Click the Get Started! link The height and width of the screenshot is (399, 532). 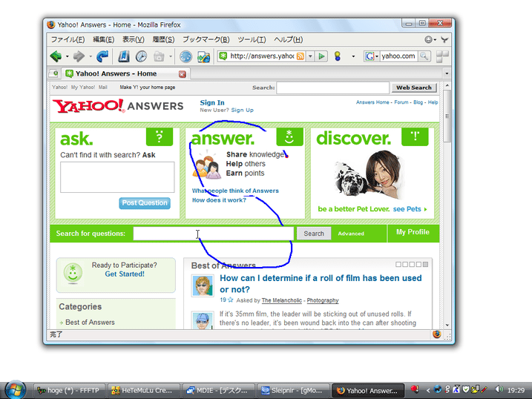pos(125,274)
